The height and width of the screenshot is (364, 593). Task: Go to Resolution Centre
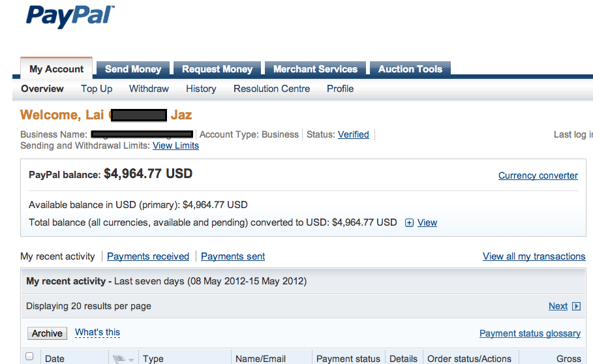[x=271, y=89]
